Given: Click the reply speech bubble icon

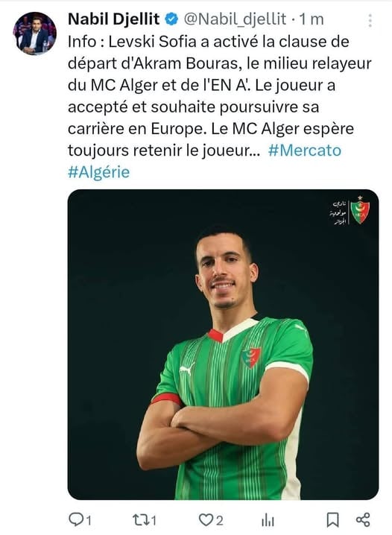Looking at the screenshot, I should tap(75, 519).
